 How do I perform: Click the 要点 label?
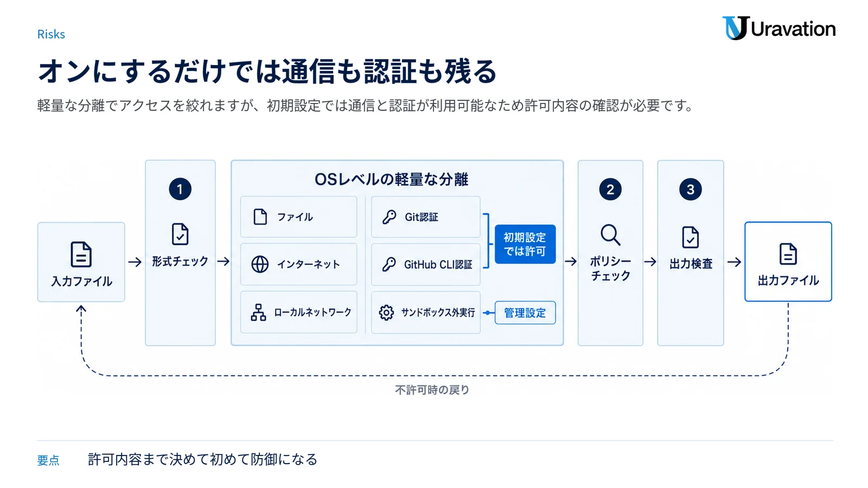48,460
